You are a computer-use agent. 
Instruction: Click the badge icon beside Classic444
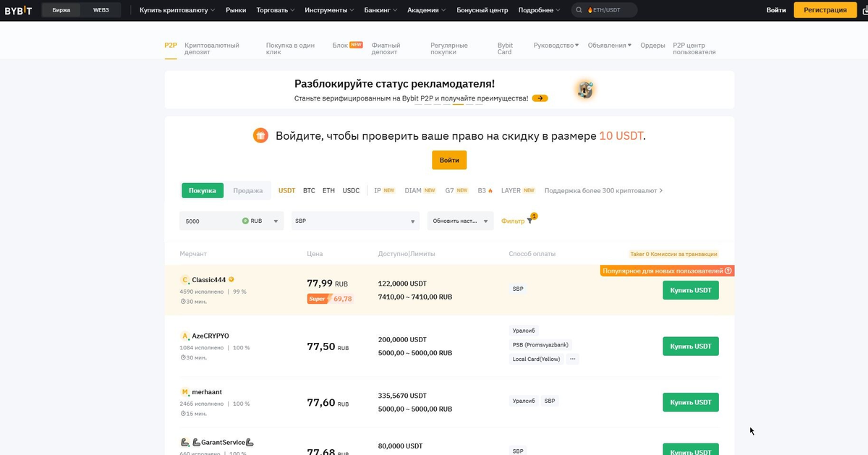pyautogui.click(x=231, y=279)
